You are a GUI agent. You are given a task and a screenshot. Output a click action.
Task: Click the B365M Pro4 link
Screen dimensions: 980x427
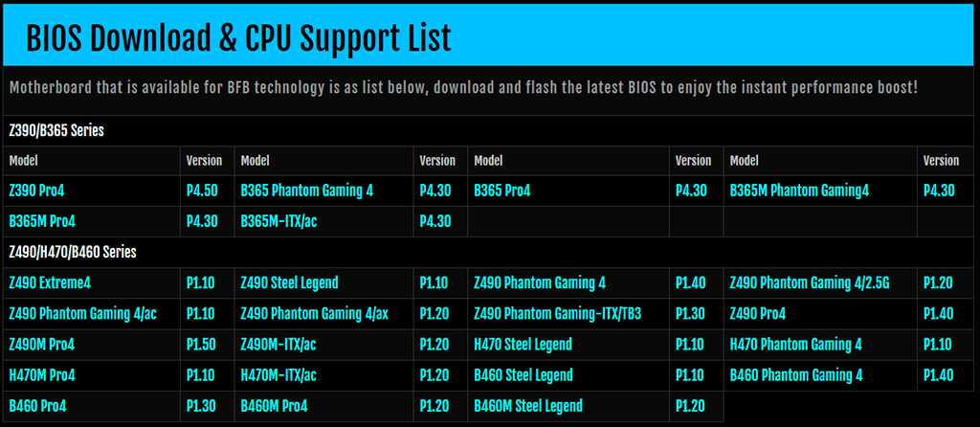42,221
